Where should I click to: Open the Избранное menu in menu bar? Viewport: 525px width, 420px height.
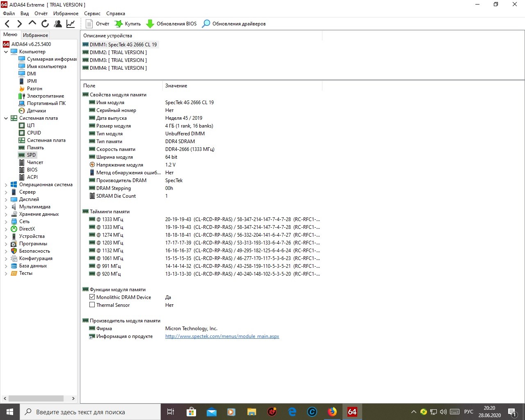(66, 14)
